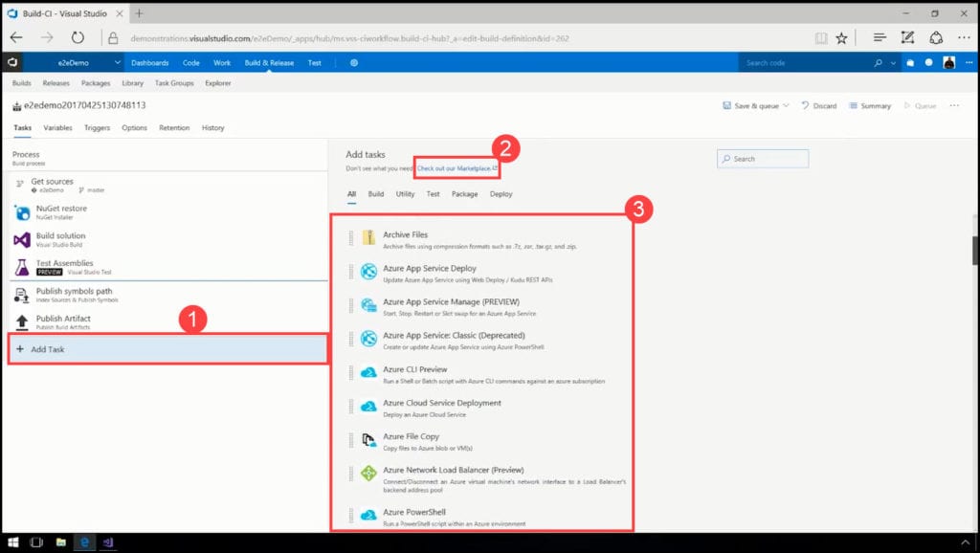Open the more actions ellipsis beside Queue
Viewport: 980px width, 553px height.
954,105
